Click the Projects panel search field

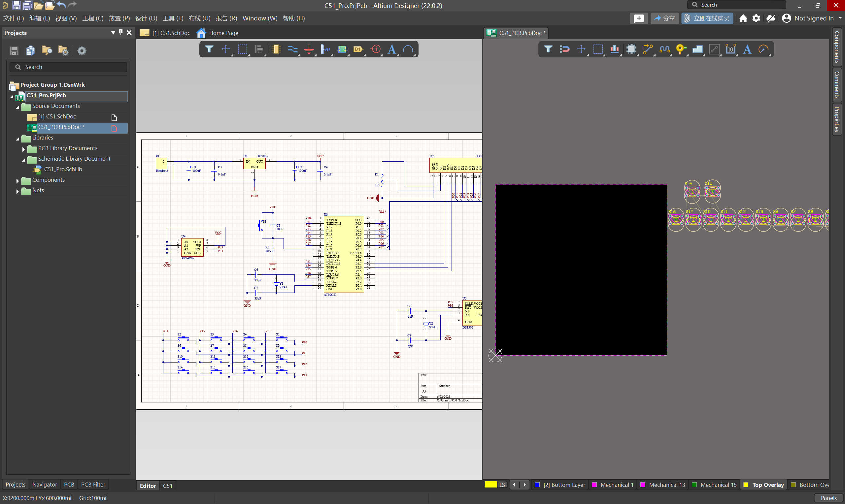(71, 67)
